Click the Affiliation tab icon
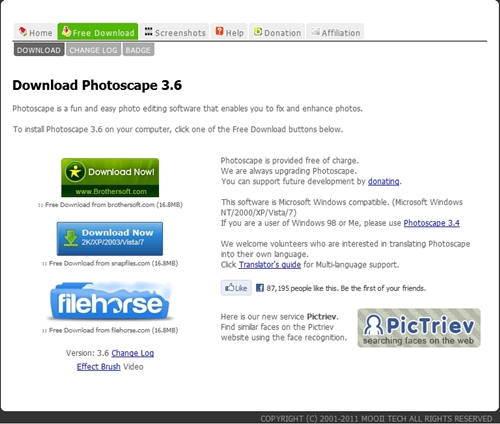This screenshot has width=500, height=424. [315, 32]
